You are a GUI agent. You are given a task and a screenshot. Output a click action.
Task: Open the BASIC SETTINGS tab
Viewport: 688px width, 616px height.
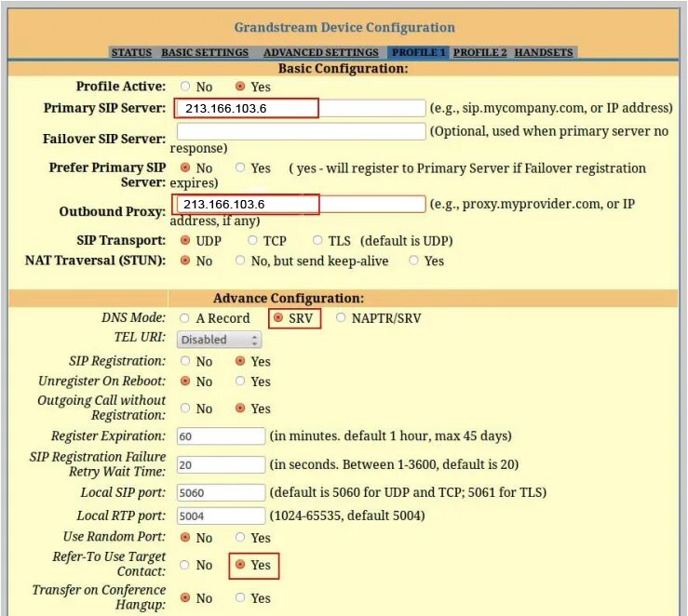click(205, 52)
